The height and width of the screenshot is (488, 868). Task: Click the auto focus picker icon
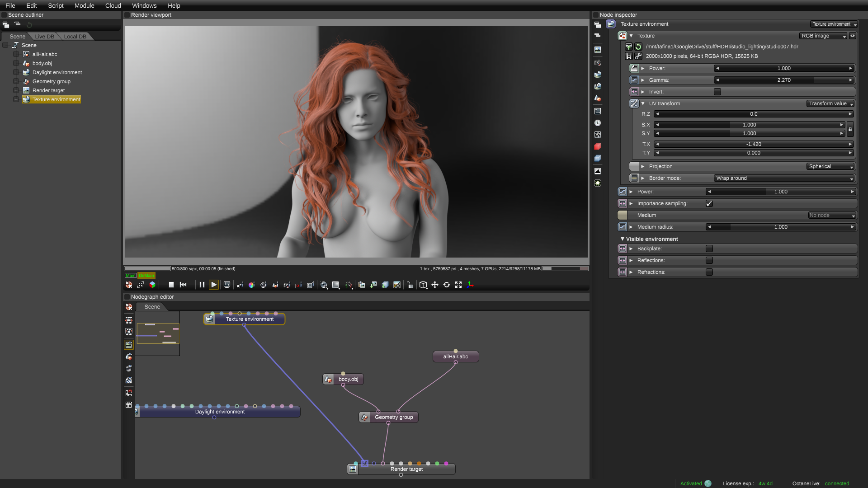[240, 285]
